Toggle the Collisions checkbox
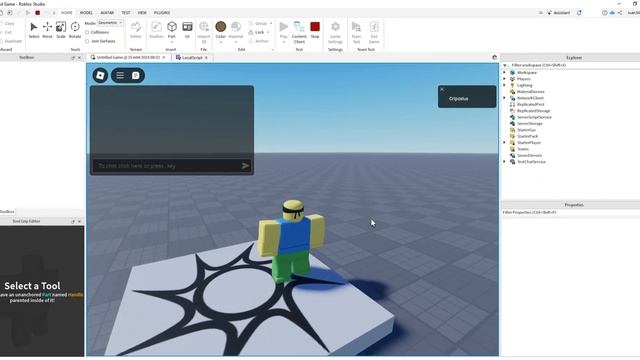 87,32
